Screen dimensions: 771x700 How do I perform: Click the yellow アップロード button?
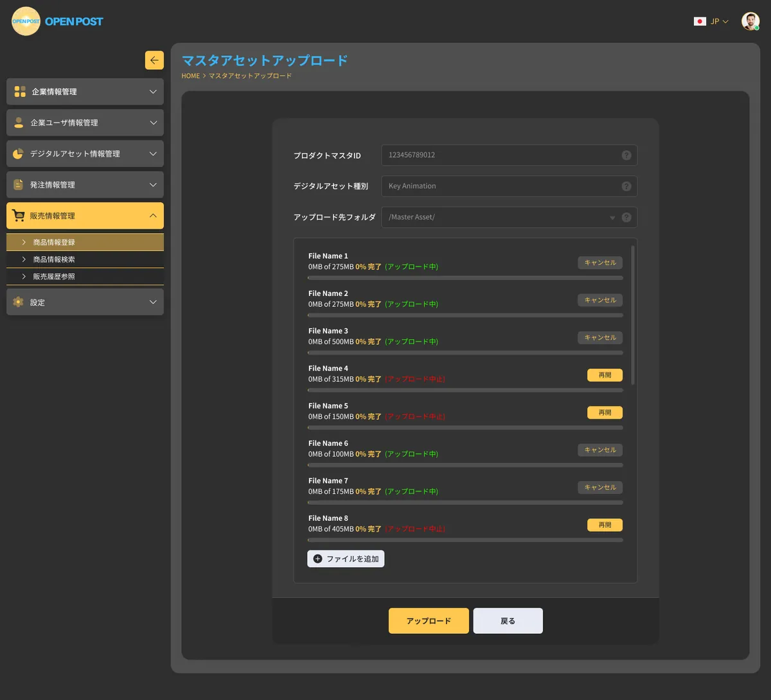coord(429,621)
